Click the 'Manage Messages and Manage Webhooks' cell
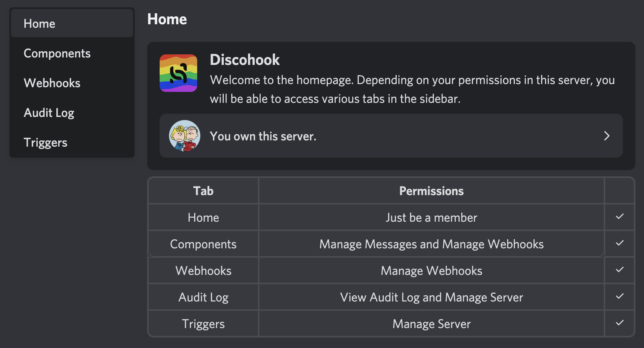The image size is (644, 348). tap(432, 244)
